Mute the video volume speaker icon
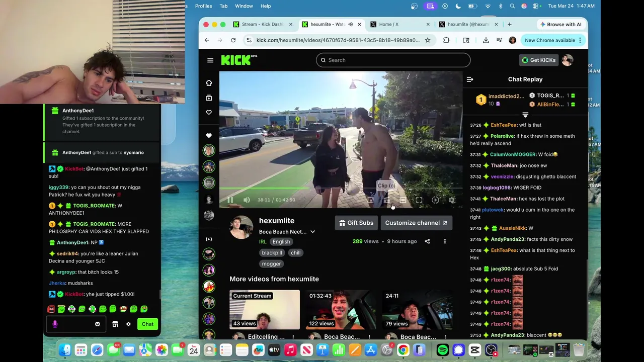The height and width of the screenshot is (362, 644). pos(247,200)
